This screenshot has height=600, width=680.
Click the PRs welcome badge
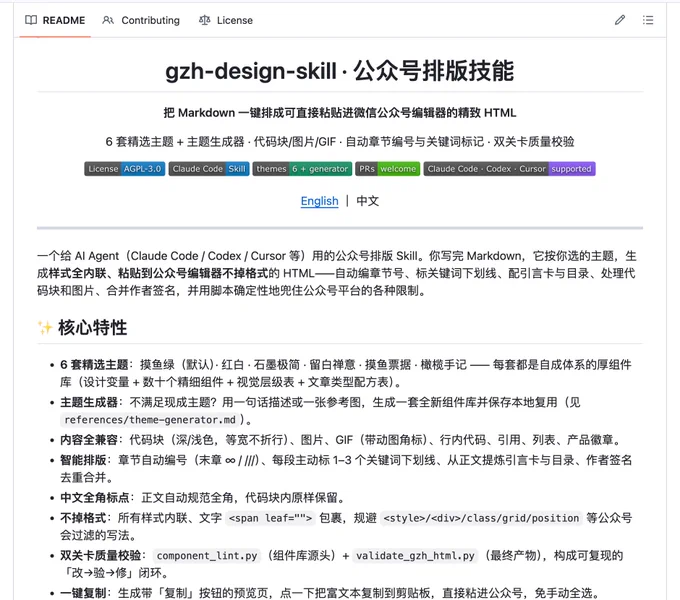(388, 169)
